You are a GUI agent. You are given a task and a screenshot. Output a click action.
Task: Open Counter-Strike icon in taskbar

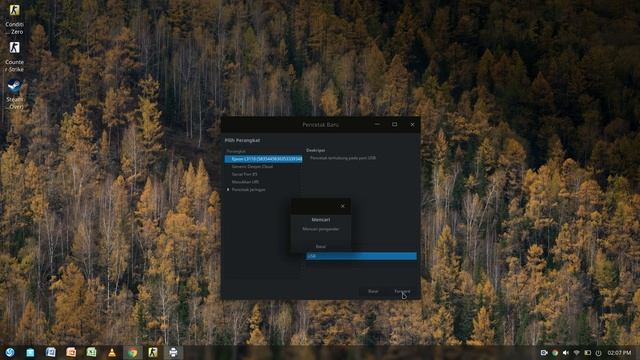pyautogui.click(x=153, y=352)
